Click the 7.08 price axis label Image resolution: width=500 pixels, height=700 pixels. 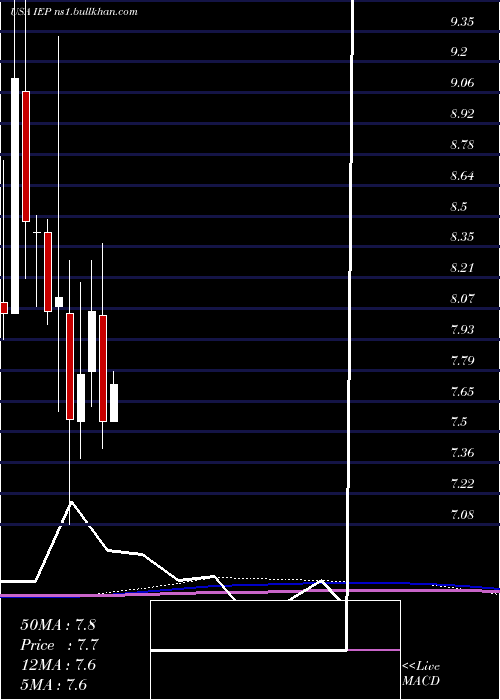(x=462, y=514)
